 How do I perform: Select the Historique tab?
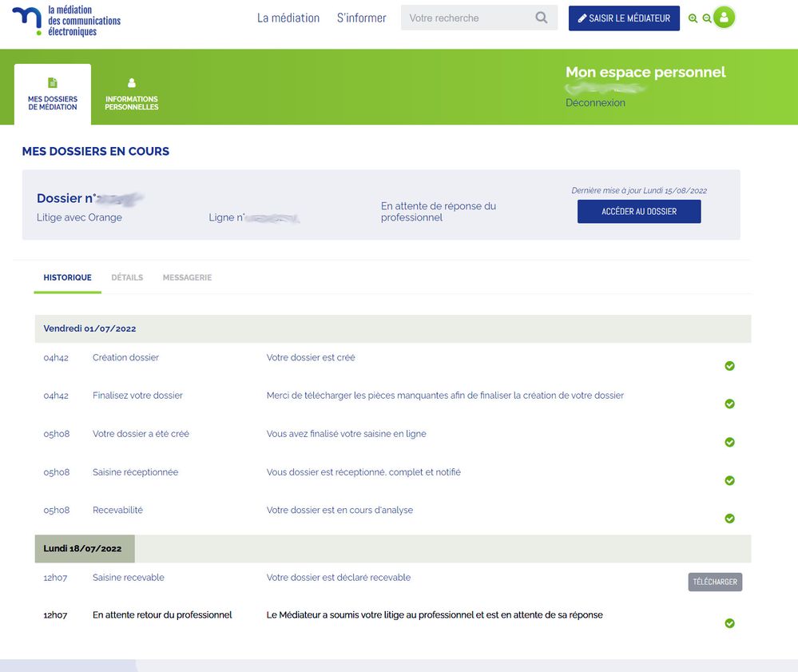pyautogui.click(x=67, y=277)
